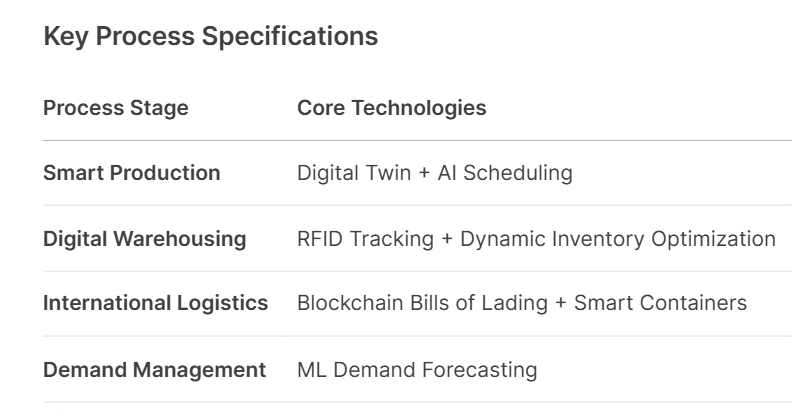Viewport: 792px width, 409px height.
Task: Click the word Forecasting in the last row
Action: click(485, 371)
